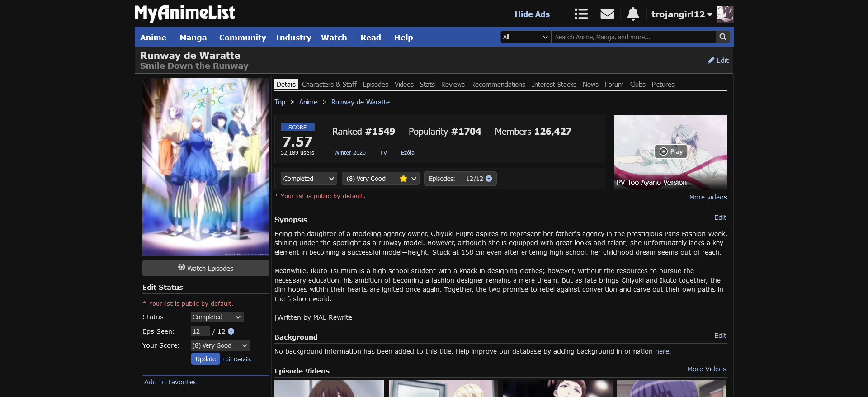
Task: Increment episodes with plus icon in top bar
Action: point(489,179)
